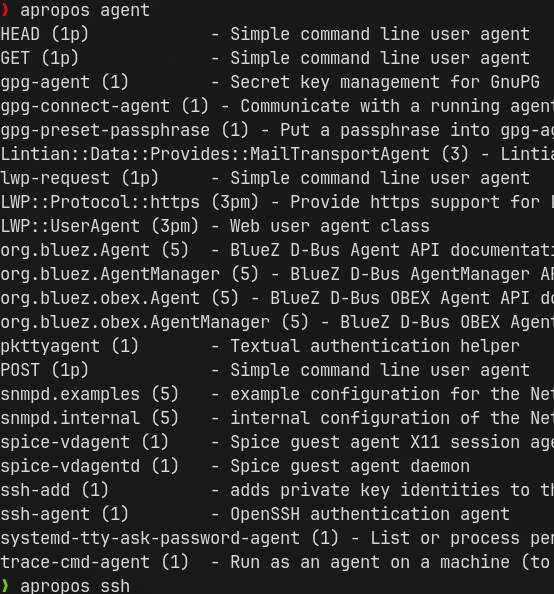Click the HEAD (1p) entry

45,34
